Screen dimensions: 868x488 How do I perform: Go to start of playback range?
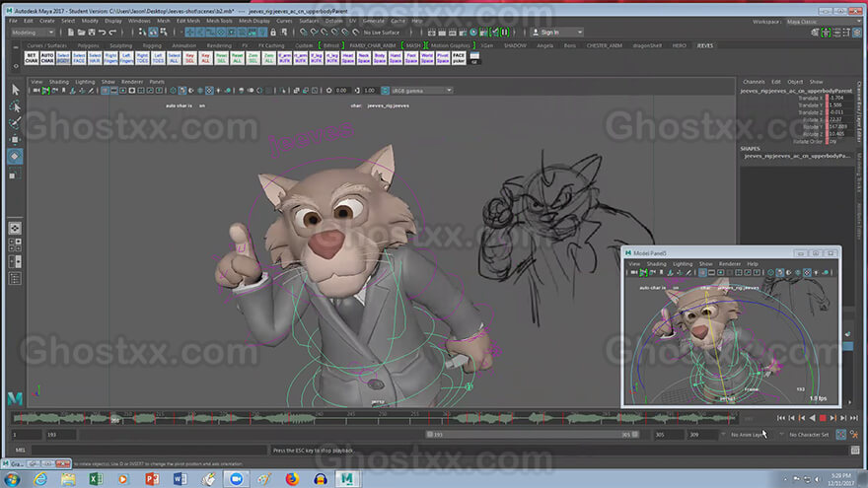780,419
